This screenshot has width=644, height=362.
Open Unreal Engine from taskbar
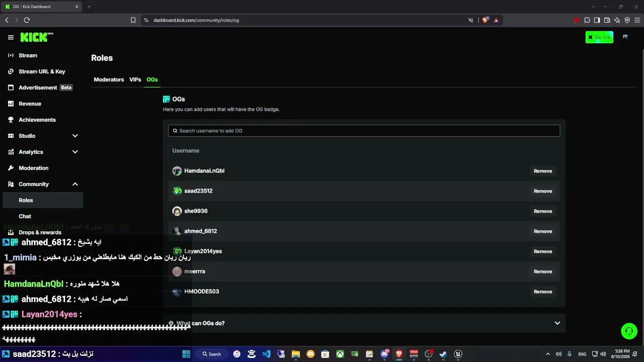pos(458,354)
